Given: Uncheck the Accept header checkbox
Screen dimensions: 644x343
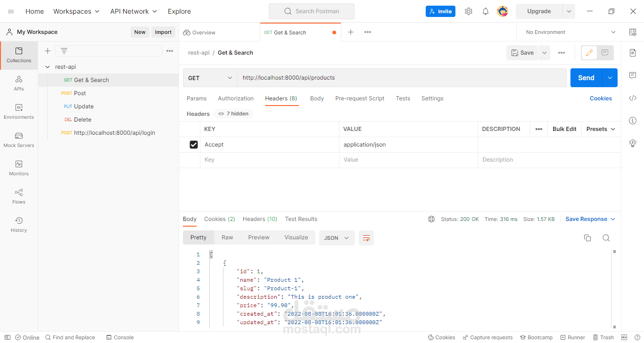Looking at the screenshot, I should pos(194,145).
